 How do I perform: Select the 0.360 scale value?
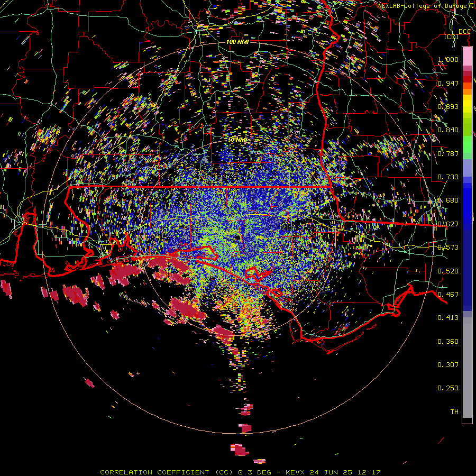[x=448, y=341]
